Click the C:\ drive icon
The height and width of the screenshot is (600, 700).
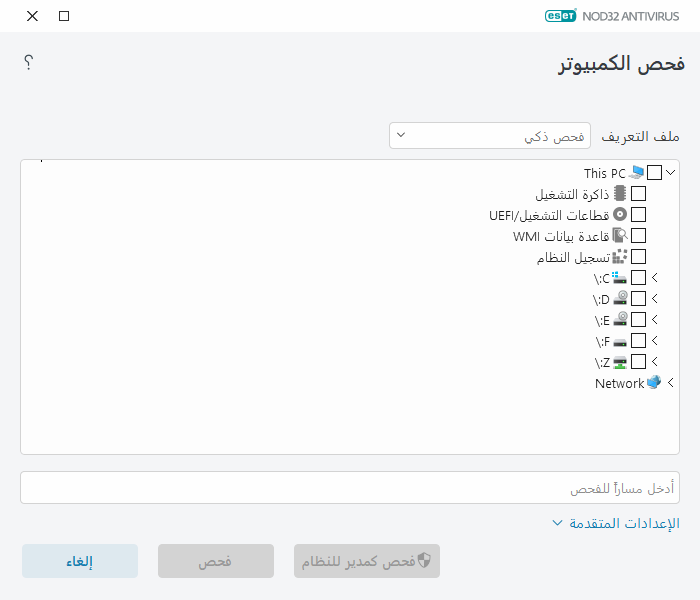pos(619,278)
